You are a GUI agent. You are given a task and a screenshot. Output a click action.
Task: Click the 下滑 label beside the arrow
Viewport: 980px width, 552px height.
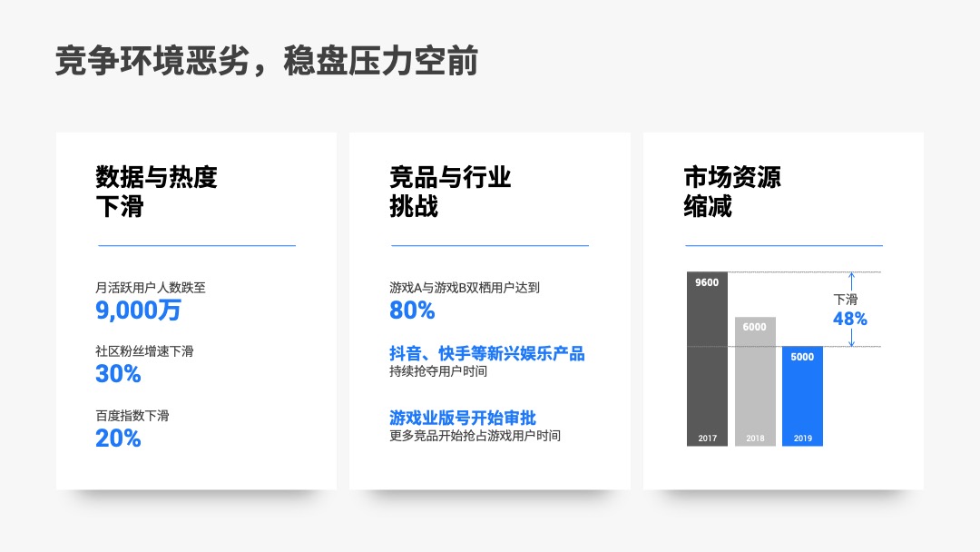coord(846,300)
